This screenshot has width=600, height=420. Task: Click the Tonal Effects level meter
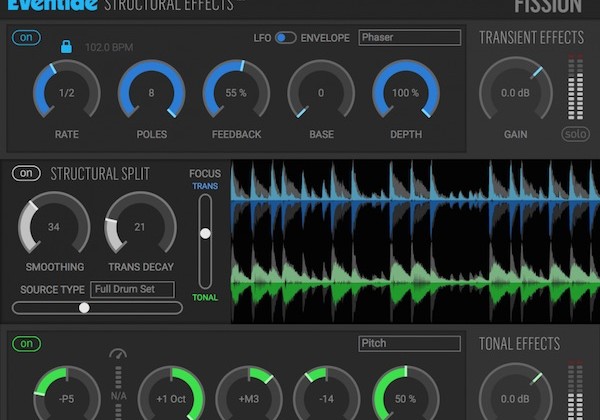(575, 389)
